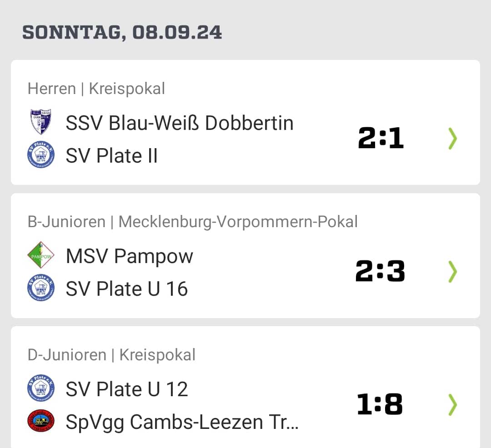This screenshot has width=491, height=448.
Task: Click the SV Plate U 12 club logo
Action: click(41, 388)
